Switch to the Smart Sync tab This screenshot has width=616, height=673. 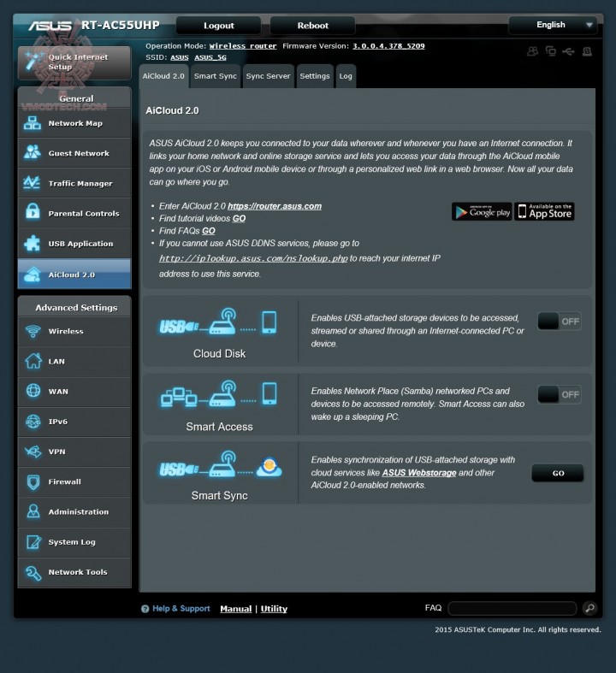pyautogui.click(x=215, y=76)
